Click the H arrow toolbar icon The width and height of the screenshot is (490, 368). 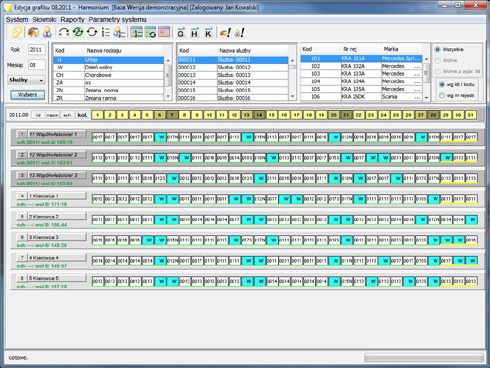pos(195,32)
